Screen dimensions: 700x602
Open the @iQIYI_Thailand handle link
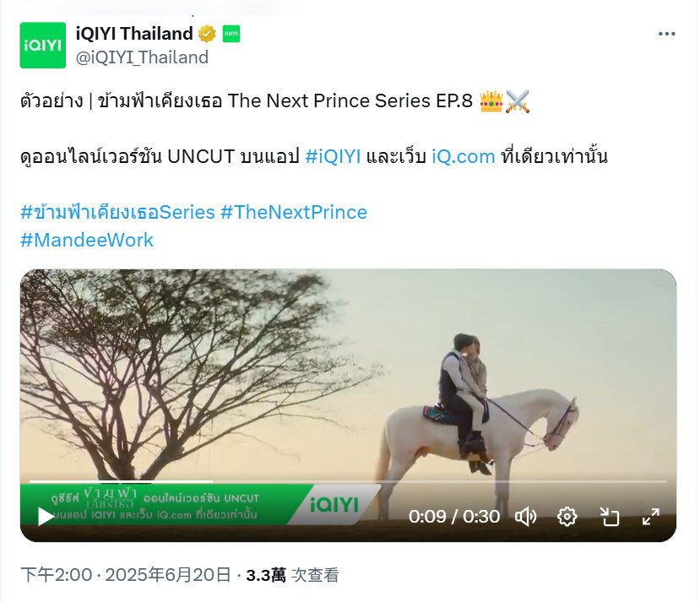[x=142, y=57]
